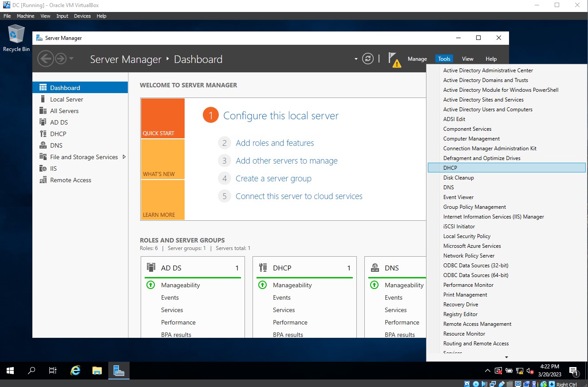Open File Explorer from the taskbar

pyautogui.click(x=97, y=371)
